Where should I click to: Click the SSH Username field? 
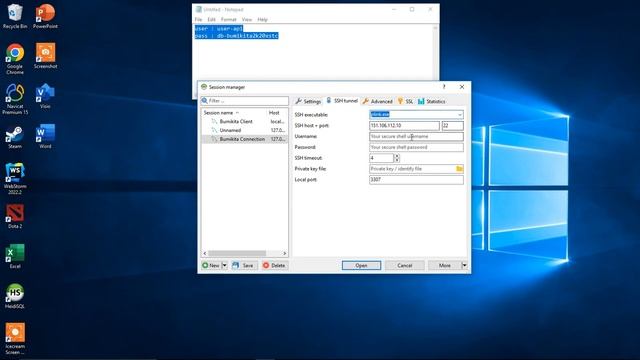tap(416, 136)
